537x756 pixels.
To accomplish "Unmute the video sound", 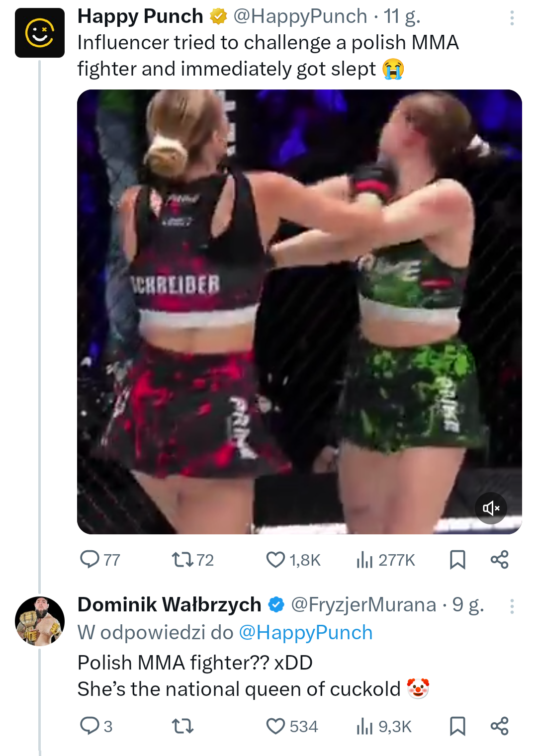I will (491, 508).
